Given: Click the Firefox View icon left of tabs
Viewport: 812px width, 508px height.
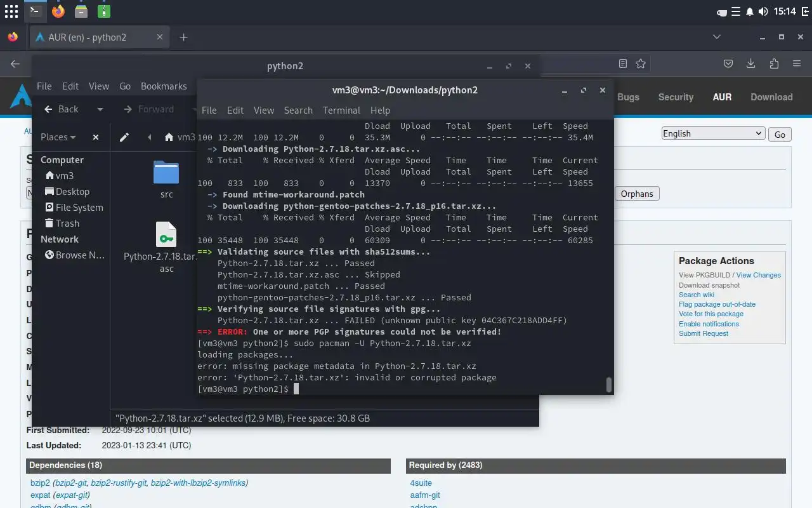Looking at the screenshot, I should pos(13,37).
